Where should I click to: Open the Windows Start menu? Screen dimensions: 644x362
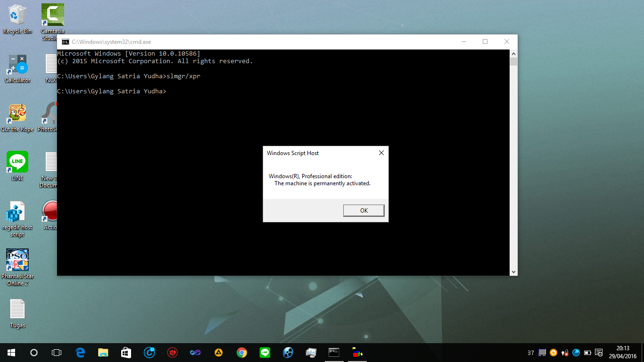11,353
